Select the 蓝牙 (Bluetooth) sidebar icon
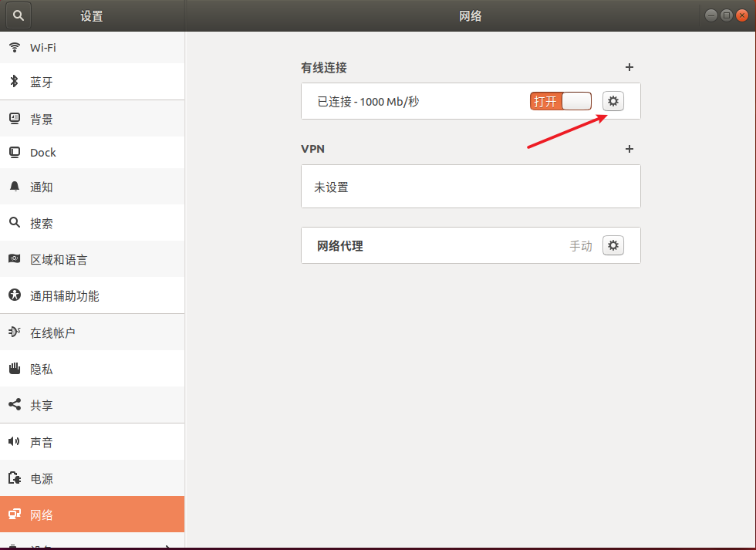The width and height of the screenshot is (756, 550). pyautogui.click(x=17, y=81)
